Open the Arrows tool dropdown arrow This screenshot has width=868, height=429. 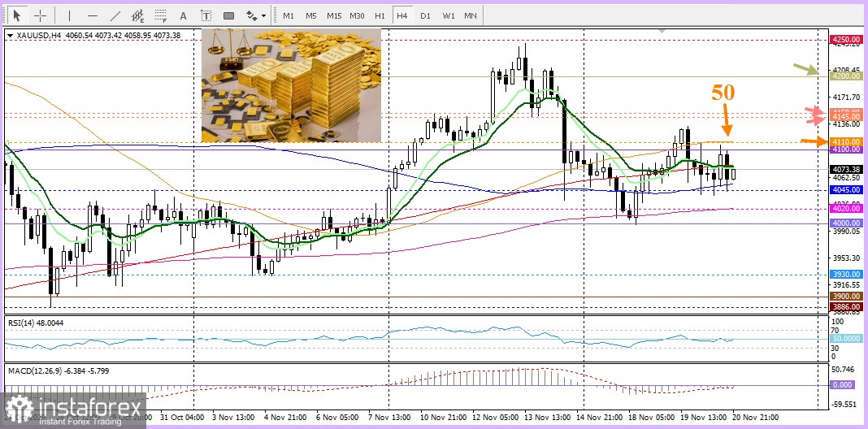[x=263, y=16]
